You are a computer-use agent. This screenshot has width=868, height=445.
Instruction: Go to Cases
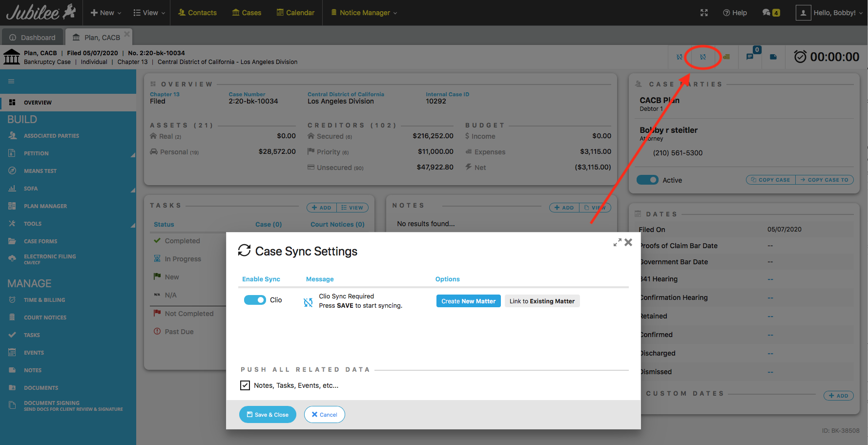point(247,13)
